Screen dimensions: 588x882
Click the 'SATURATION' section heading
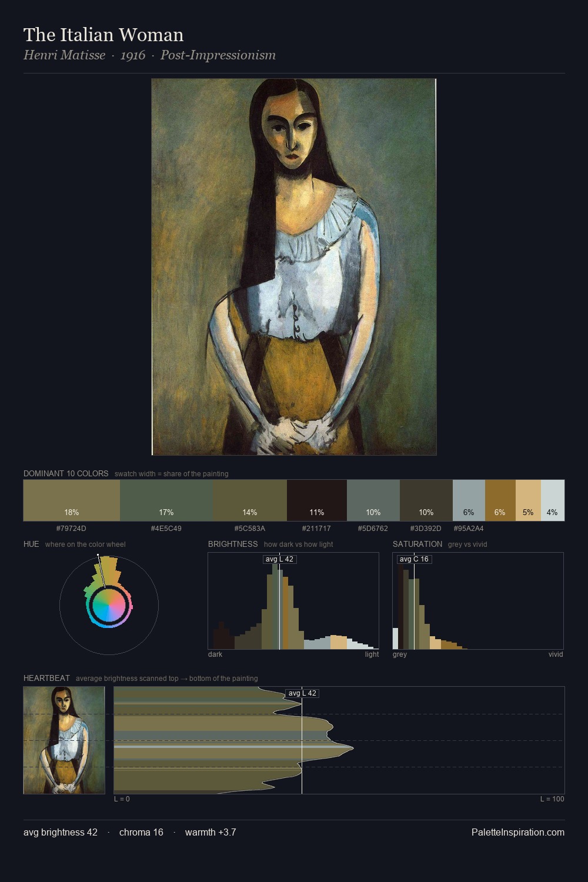417,544
